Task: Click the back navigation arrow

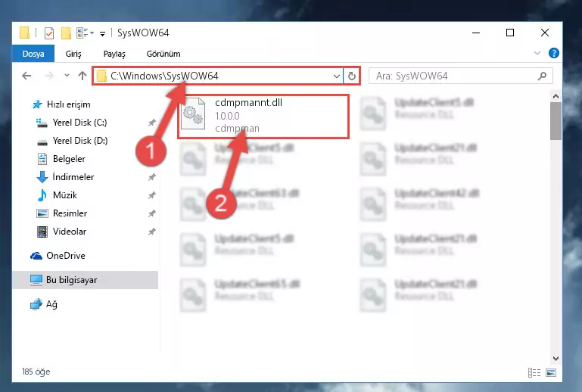Action: (26, 76)
